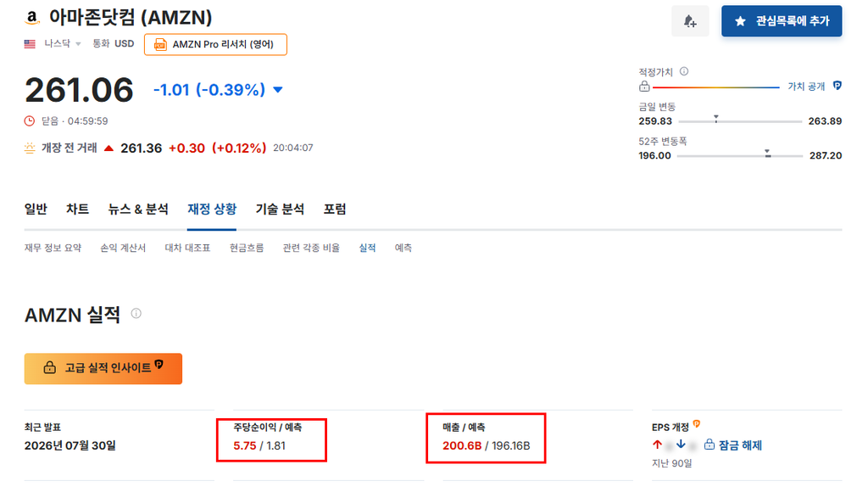Open AMZN Pro 리서치 (영어) report
This screenshot has width=868, height=498.
pos(215,44)
